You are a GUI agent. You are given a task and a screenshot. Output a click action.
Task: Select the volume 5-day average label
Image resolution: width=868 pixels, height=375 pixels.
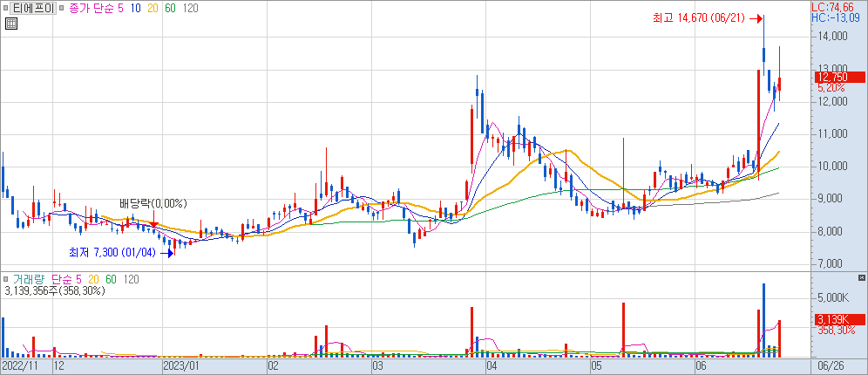79,279
